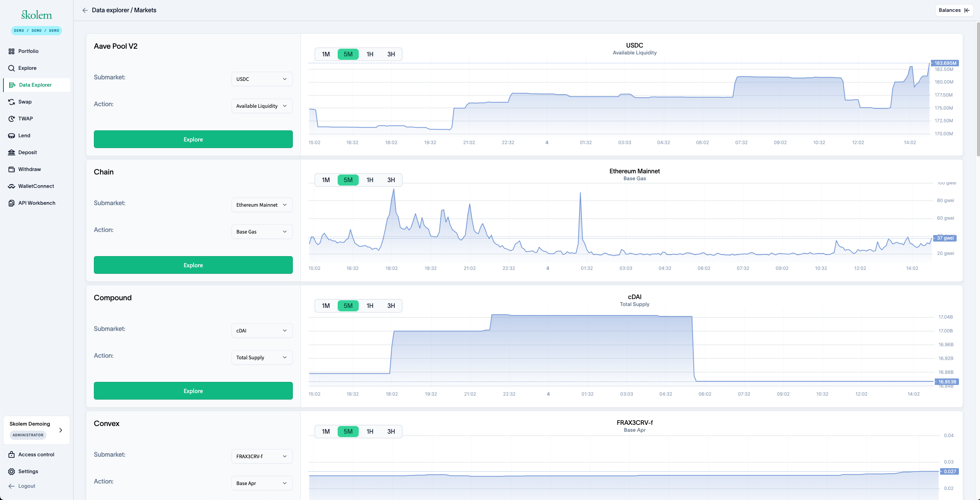Click the Withdraw wallet icon
Viewport: 980px width, 500px height.
click(11, 169)
